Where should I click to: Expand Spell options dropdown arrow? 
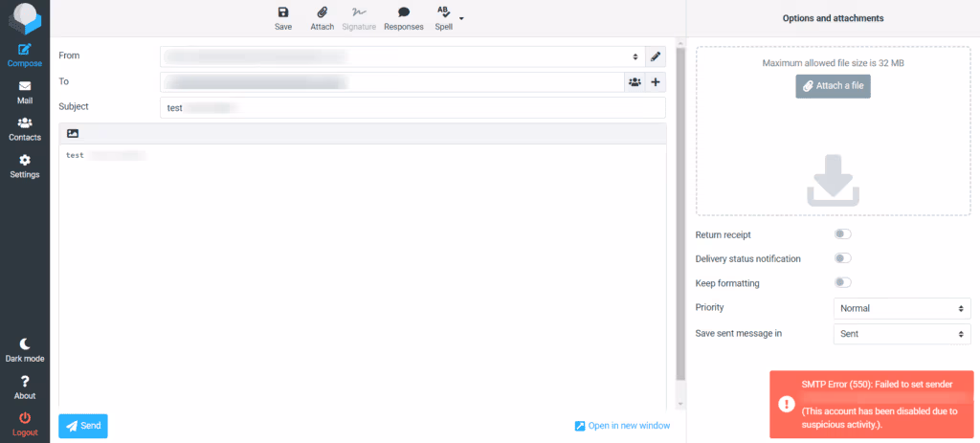click(461, 18)
